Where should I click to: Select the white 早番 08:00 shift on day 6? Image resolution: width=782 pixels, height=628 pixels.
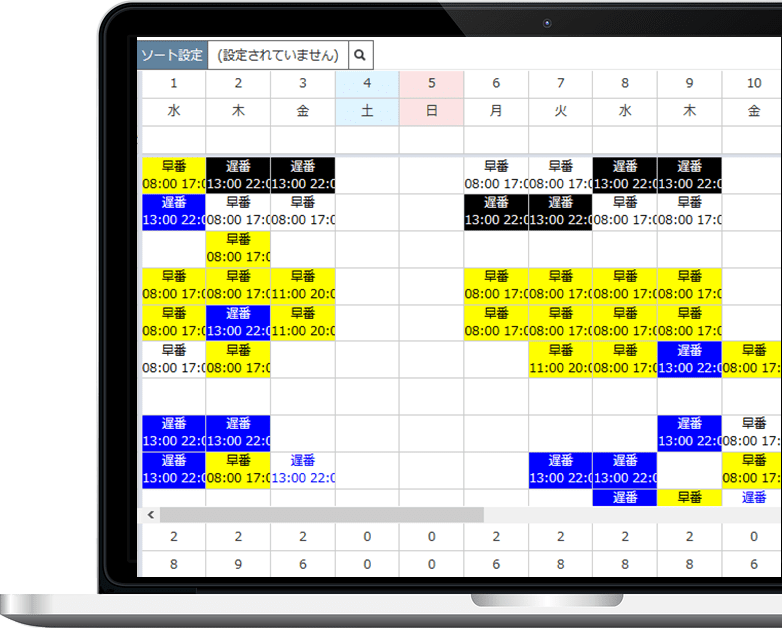[496, 175]
